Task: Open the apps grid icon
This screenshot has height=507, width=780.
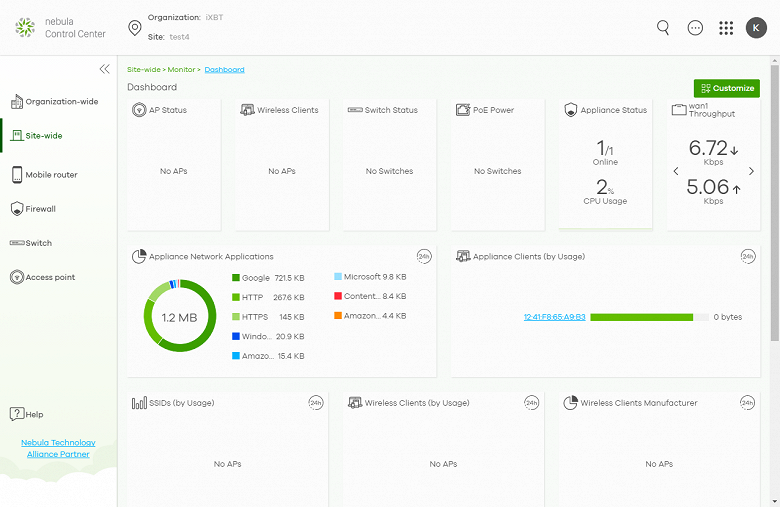Action: (x=726, y=28)
